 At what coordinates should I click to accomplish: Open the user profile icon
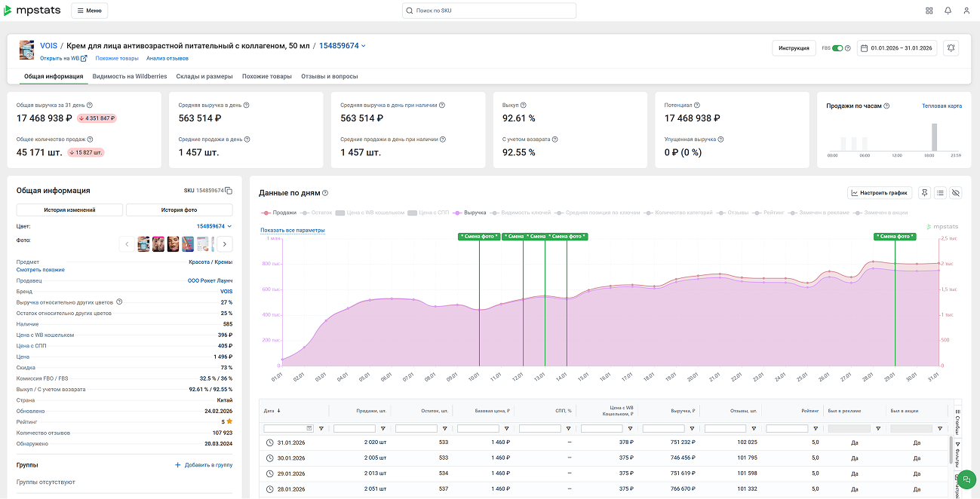[x=966, y=11]
